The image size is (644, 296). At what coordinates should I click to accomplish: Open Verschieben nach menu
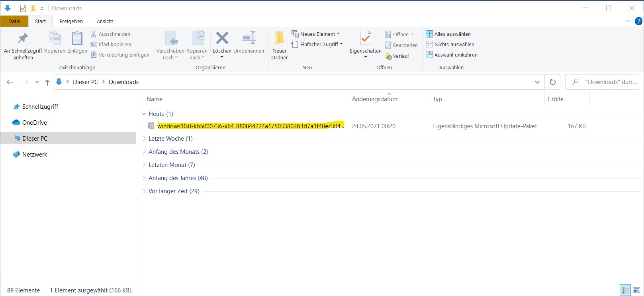tap(170, 46)
